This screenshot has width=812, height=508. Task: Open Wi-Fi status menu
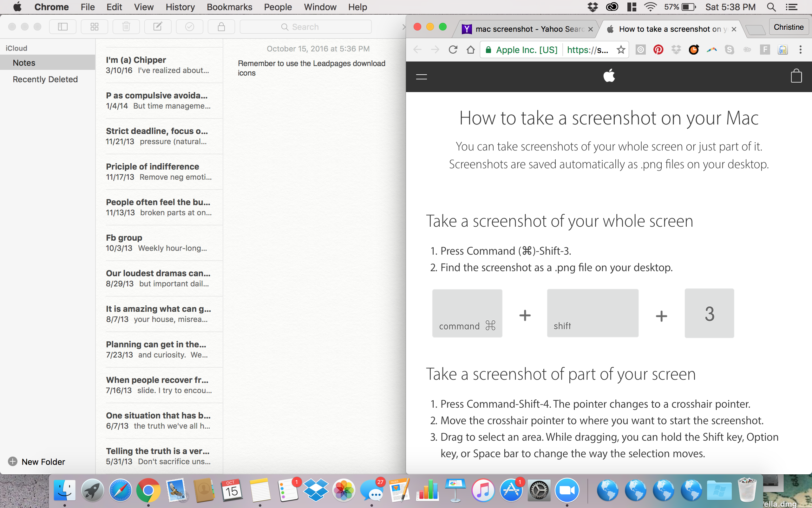tap(650, 7)
